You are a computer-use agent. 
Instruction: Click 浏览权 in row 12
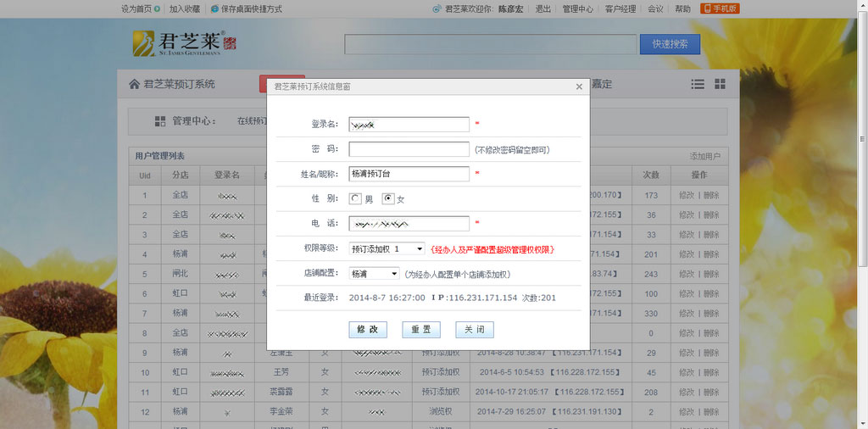(441, 412)
